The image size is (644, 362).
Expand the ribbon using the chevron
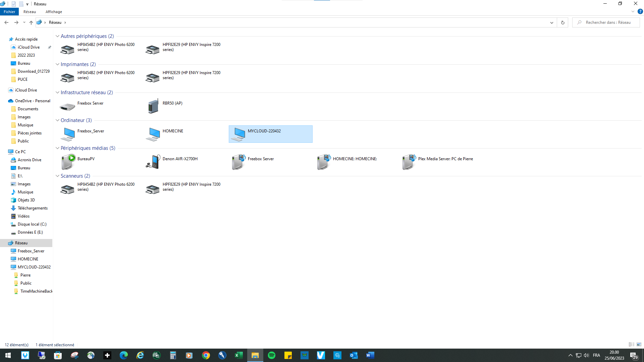coord(633,11)
